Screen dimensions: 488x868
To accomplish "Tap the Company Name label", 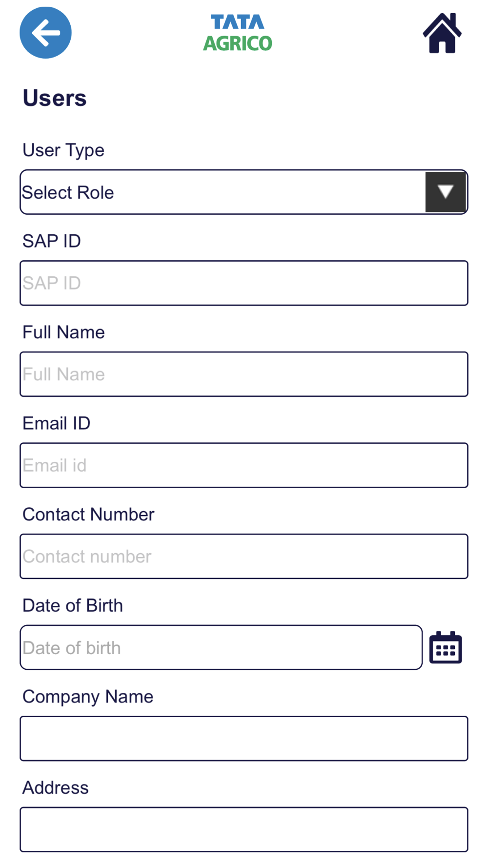I will pyautogui.click(x=88, y=697).
